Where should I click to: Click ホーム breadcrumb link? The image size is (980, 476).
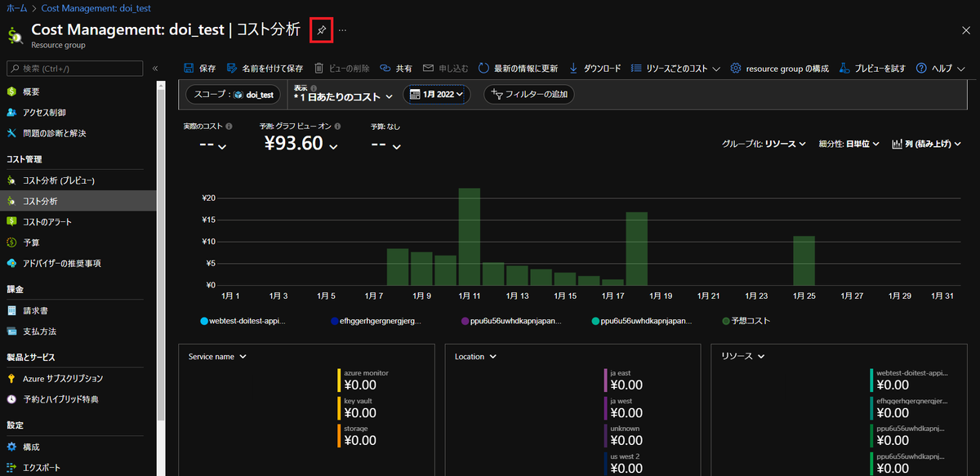point(16,7)
